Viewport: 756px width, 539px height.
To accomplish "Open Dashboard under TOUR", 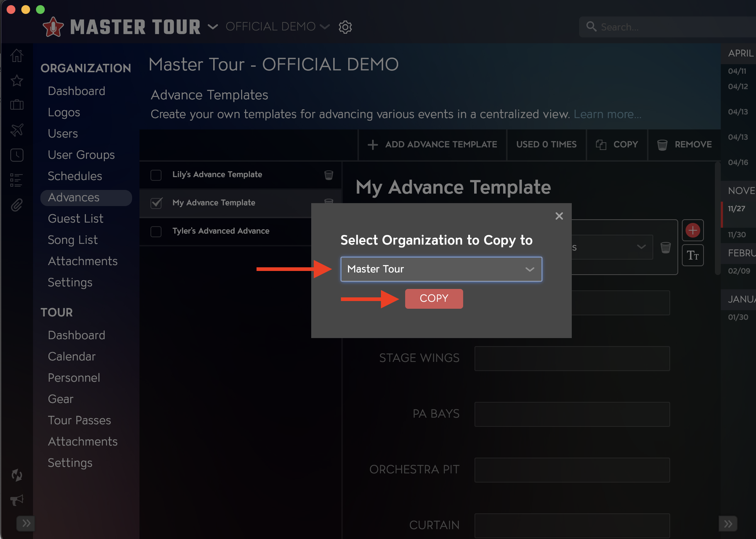I will [x=76, y=335].
